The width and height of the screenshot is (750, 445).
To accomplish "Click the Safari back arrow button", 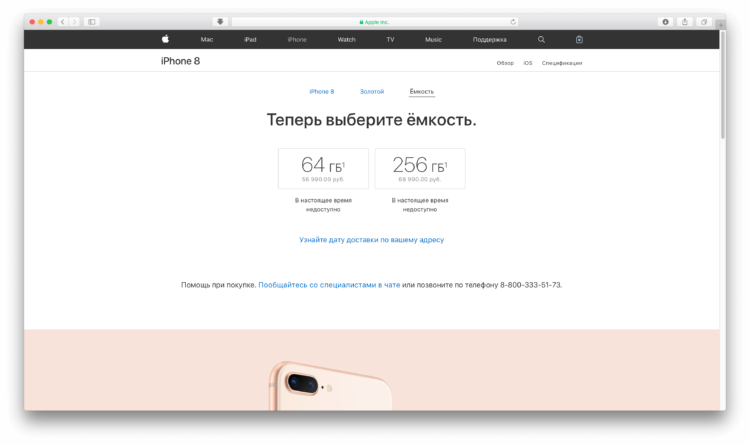I will point(63,22).
